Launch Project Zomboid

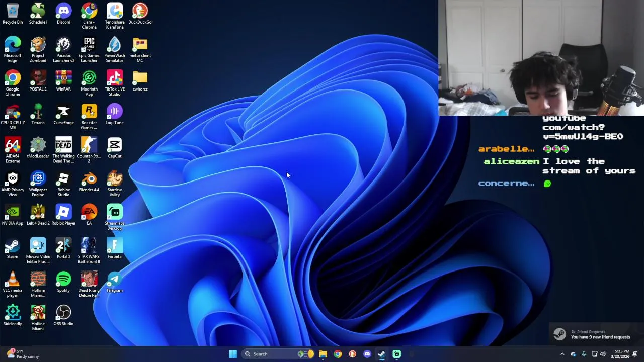point(38,50)
